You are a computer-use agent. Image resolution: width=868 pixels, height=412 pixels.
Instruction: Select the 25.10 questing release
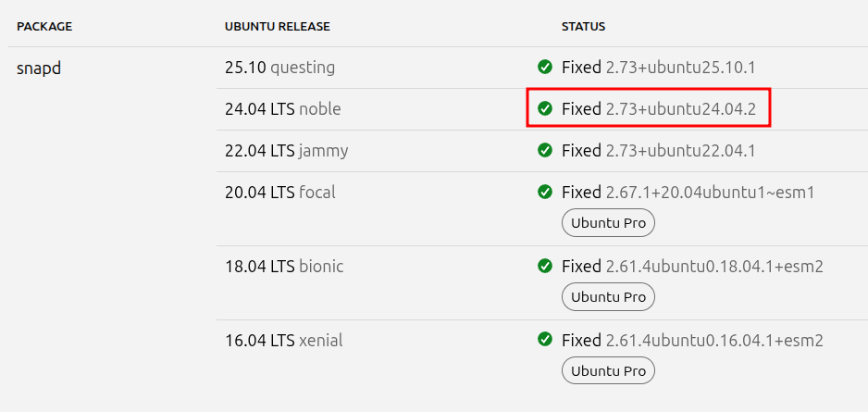pos(279,68)
